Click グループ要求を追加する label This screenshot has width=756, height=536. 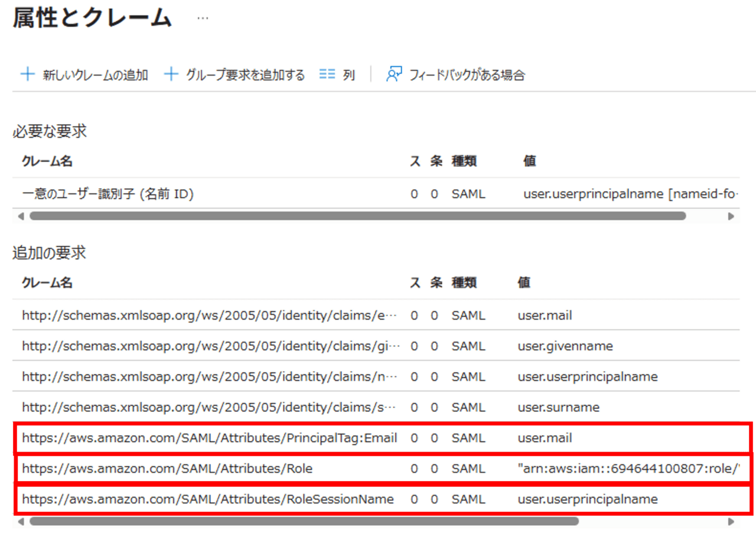tap(245, 75)
